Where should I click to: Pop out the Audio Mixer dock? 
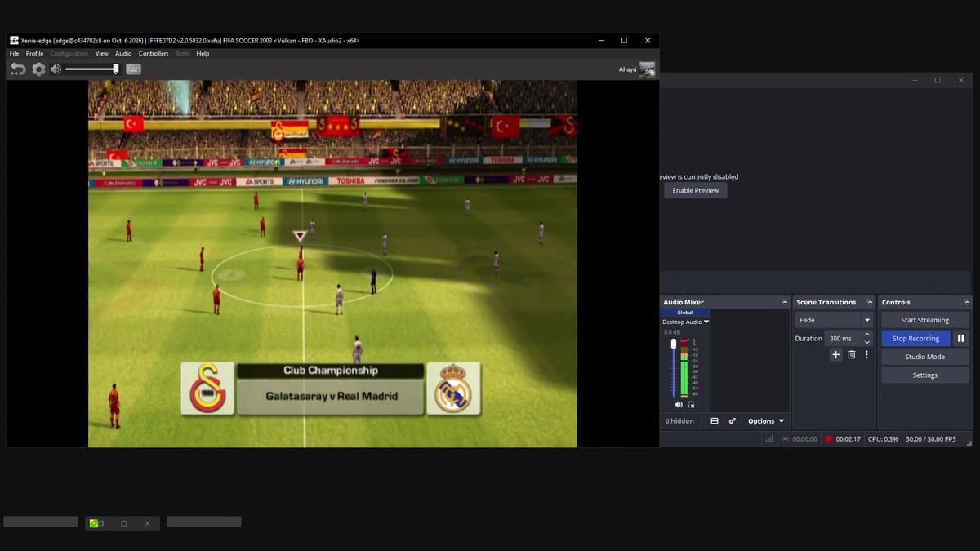(x=784, y=302)
